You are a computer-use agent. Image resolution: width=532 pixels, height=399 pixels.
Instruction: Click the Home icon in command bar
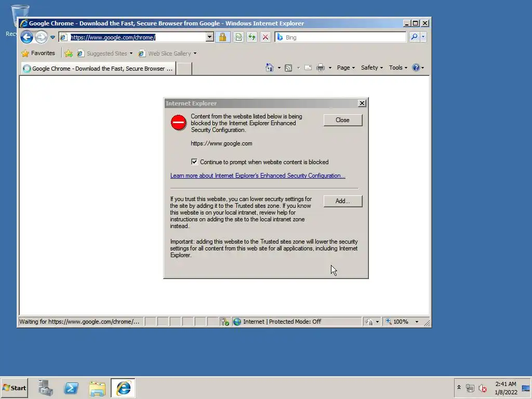pos(270,68)
